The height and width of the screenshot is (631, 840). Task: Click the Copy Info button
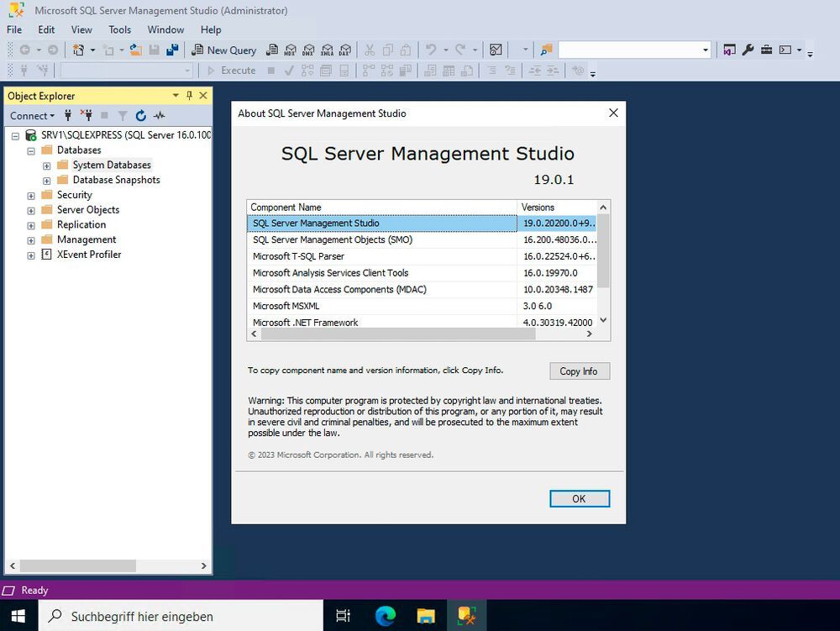point(579,371)
